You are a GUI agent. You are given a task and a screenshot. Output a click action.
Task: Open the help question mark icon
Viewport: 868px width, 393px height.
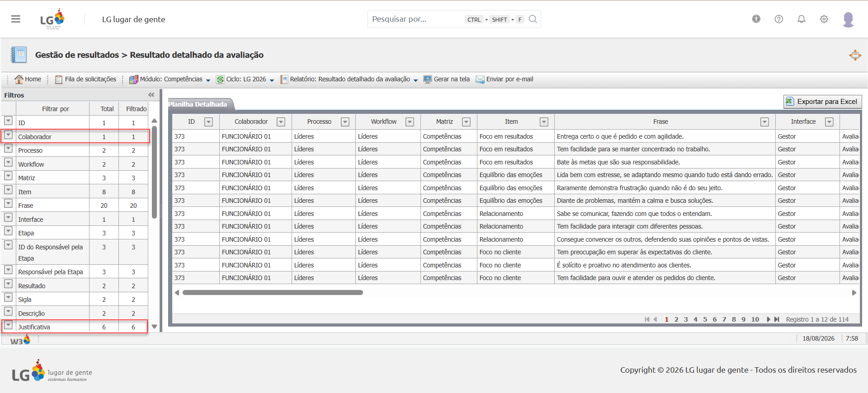779,19
